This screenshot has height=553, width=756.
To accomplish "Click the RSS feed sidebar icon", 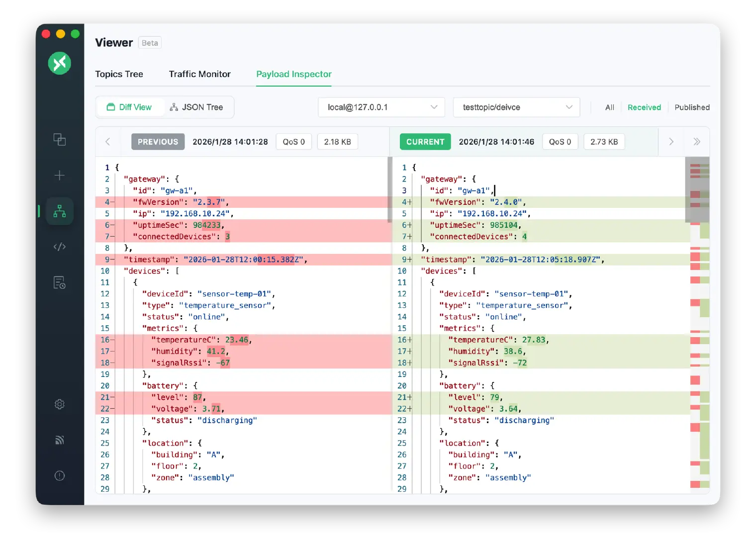I will [x=59, y=440].
